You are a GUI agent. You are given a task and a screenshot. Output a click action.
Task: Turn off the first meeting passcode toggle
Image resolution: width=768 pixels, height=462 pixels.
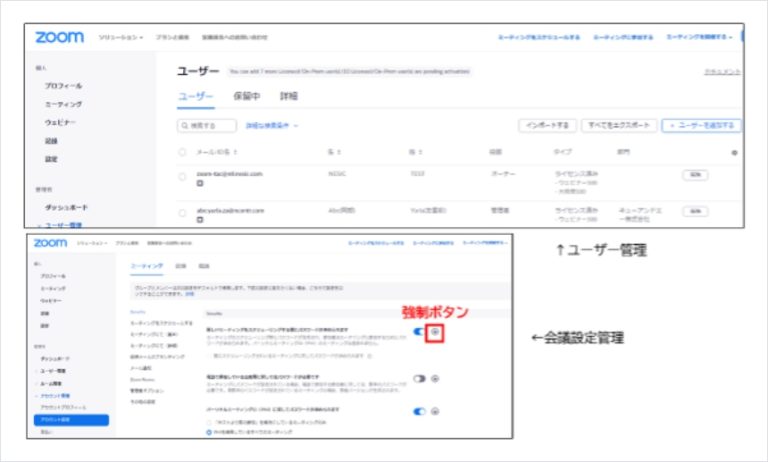click(419, 334)
